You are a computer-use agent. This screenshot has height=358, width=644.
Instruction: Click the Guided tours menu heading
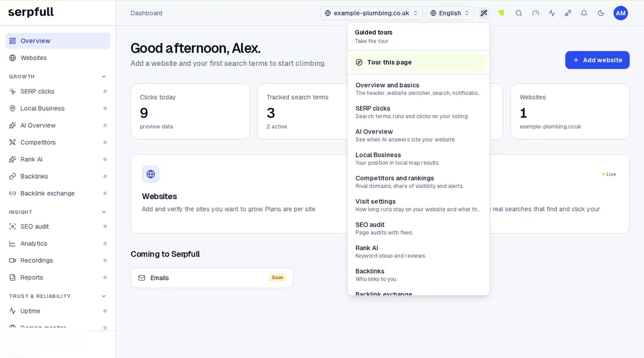coord(374,32)
